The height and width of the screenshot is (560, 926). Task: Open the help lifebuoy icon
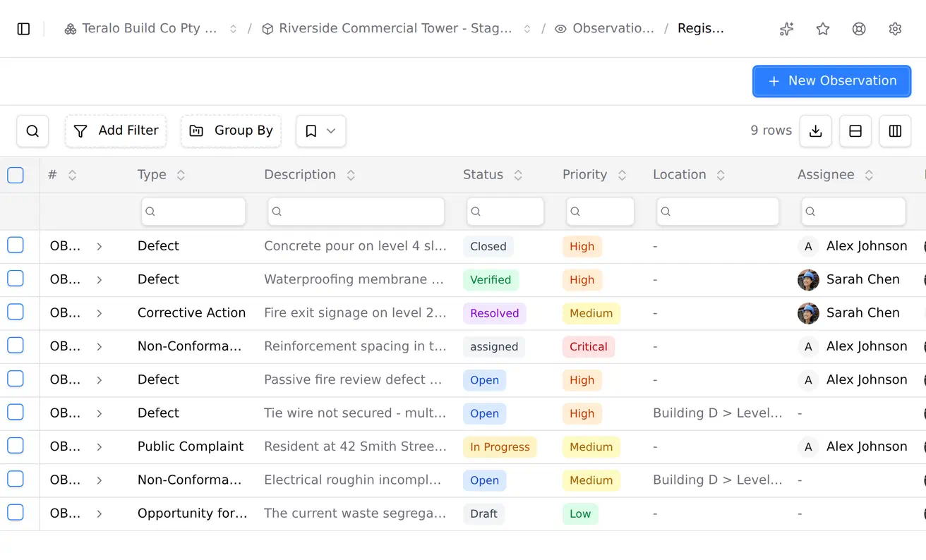(859, 29)
